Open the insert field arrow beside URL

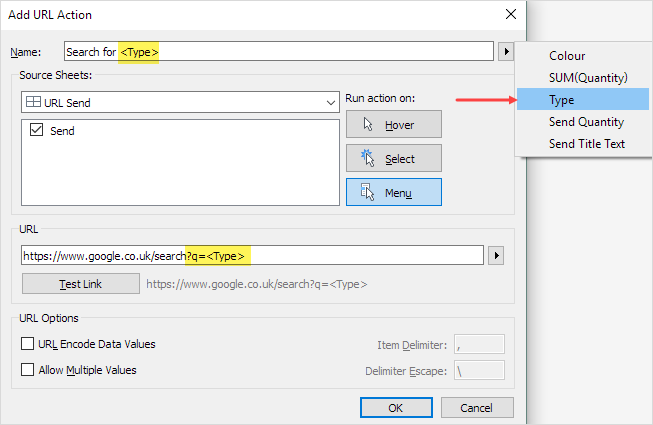coord(496,255)
